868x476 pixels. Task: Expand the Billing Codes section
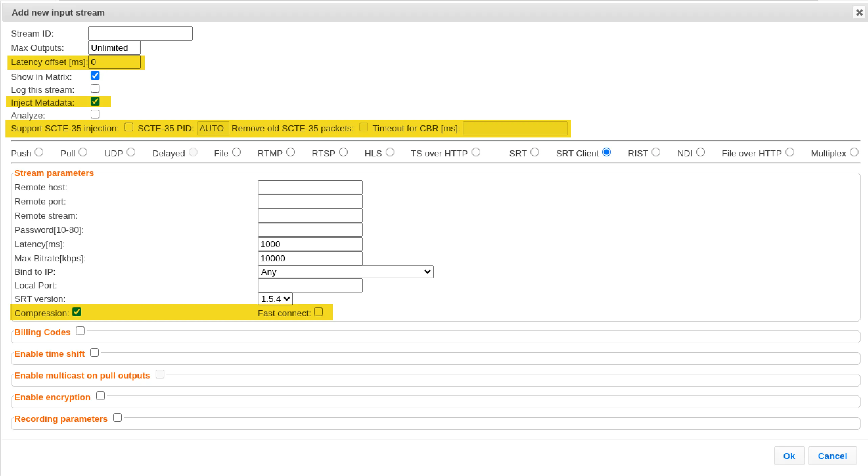80,331
